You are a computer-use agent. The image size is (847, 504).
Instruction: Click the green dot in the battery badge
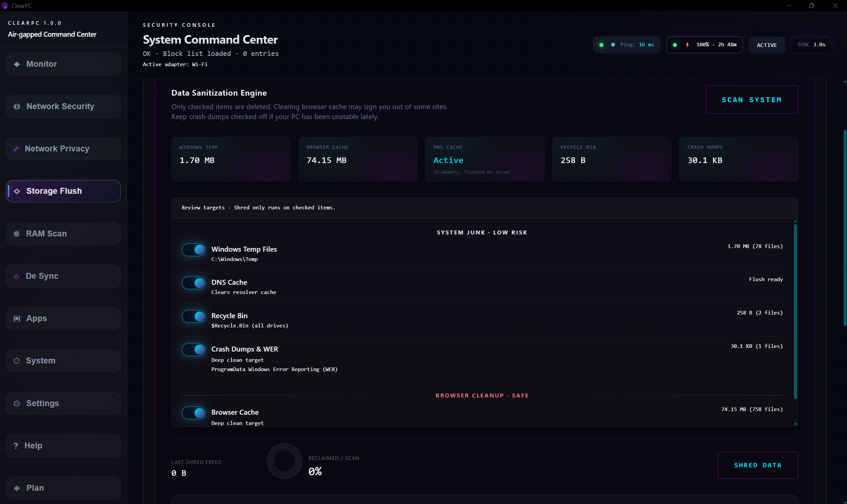[675, 45]
